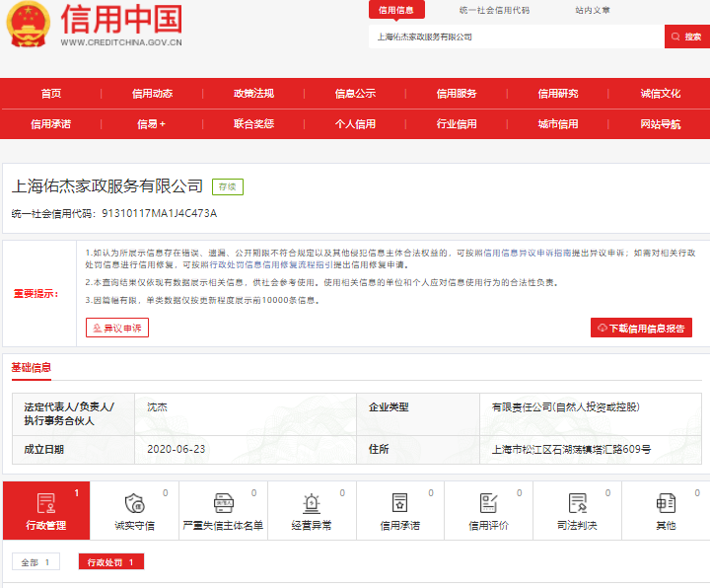Switch to 统一社会信用代码 search tab
The width and height of the screenshot is (710, 588).
click(494, 10)
